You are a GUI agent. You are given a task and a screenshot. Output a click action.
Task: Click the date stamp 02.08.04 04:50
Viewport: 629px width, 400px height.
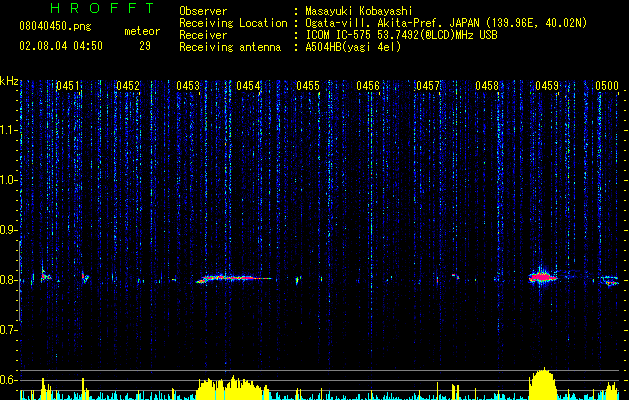(x=61, y=46)
